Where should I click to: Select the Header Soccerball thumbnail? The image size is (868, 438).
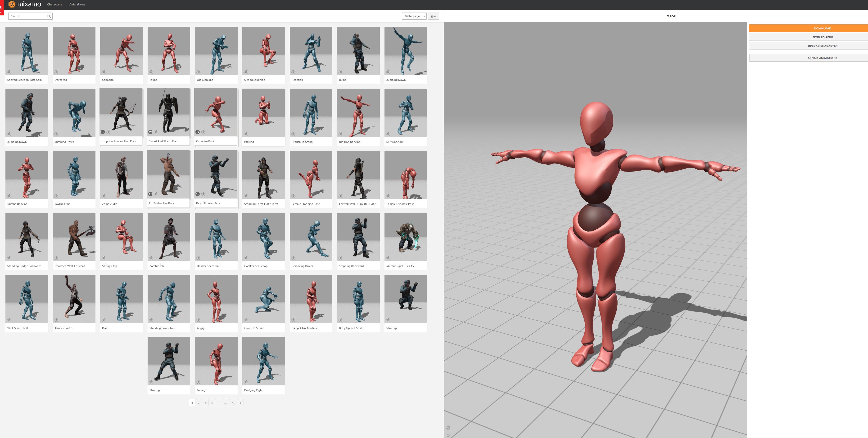point(216,237)
